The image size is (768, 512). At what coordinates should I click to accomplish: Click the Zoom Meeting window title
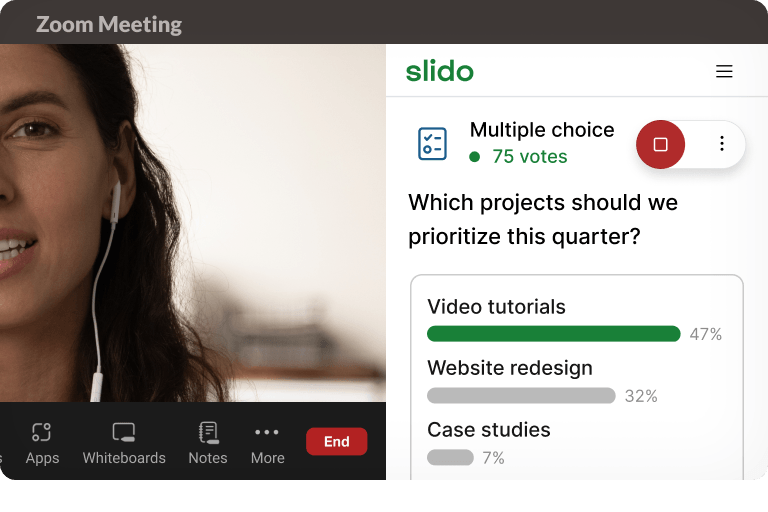point(109,24)
